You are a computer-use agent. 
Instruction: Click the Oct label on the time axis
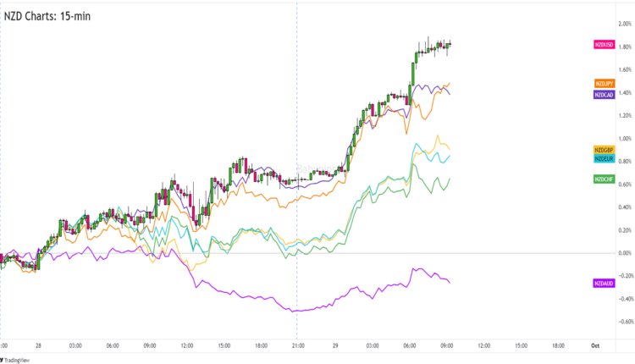coord(596,345)
